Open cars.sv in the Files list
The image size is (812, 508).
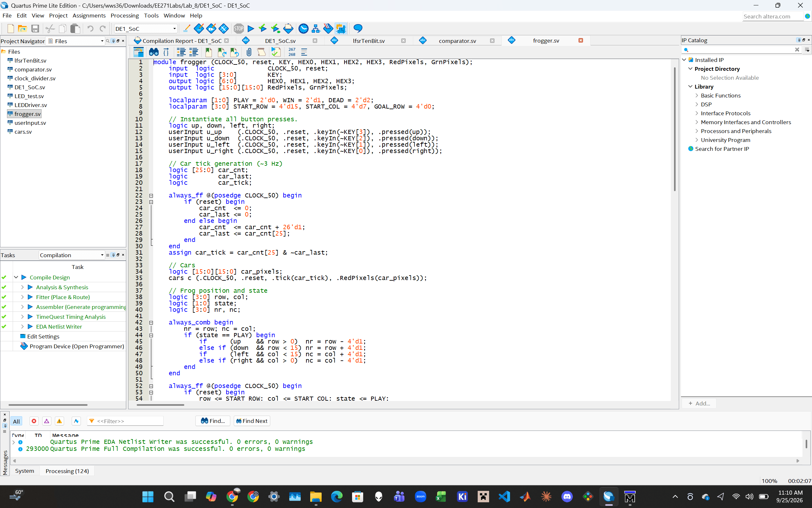pyautogui.click(x=23, y=132)
